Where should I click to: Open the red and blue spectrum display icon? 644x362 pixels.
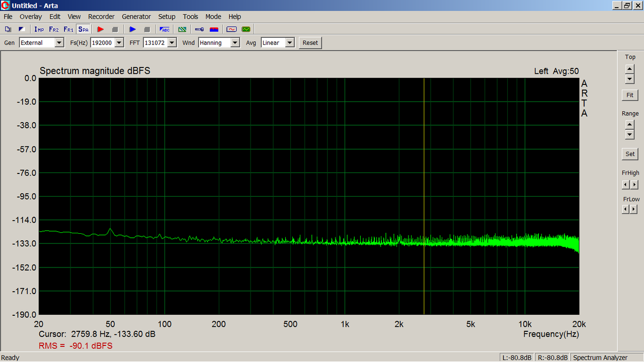(214, 30)
